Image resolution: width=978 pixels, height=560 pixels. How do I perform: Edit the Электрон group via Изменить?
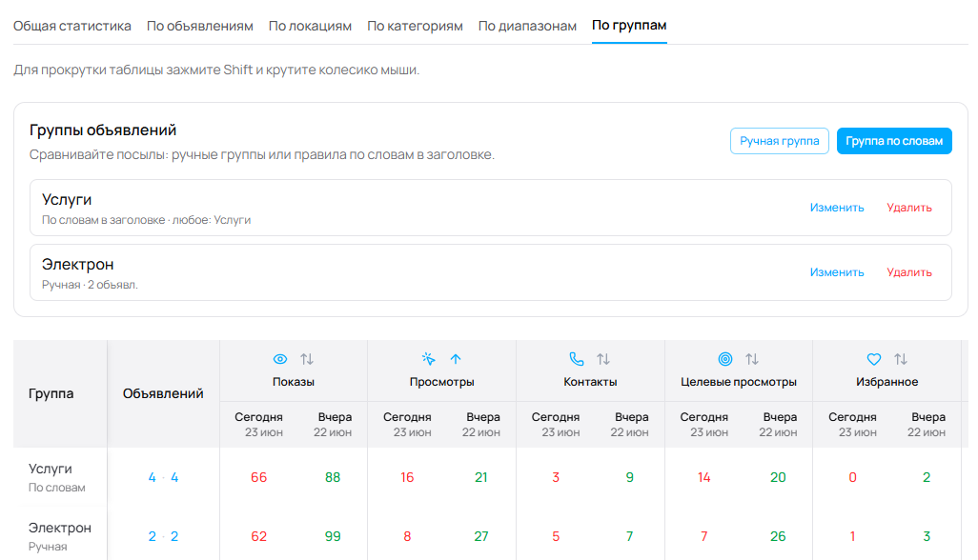(x=837, y=272)
